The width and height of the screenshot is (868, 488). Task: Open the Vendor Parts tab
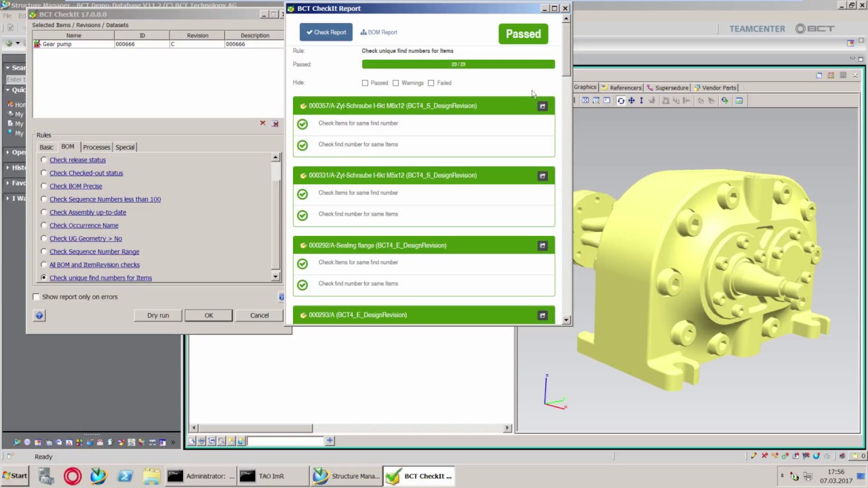click(x=715, y=87)
